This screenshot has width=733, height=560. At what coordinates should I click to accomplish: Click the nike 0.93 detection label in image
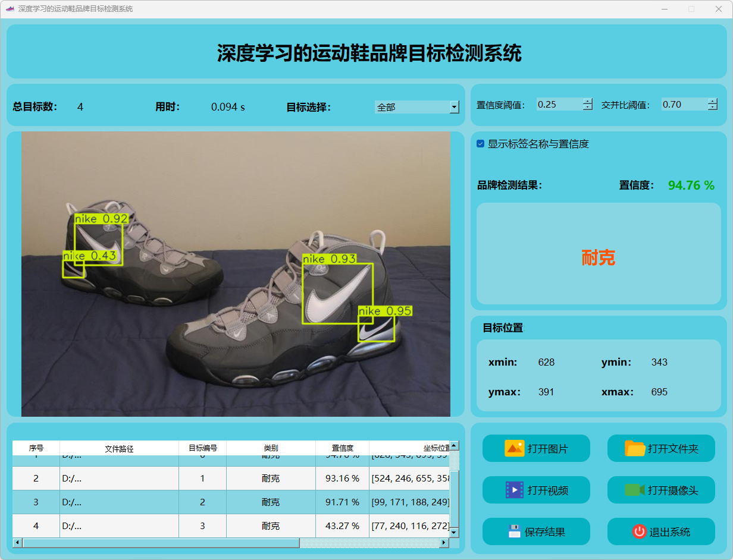click(x=330, y=259)
